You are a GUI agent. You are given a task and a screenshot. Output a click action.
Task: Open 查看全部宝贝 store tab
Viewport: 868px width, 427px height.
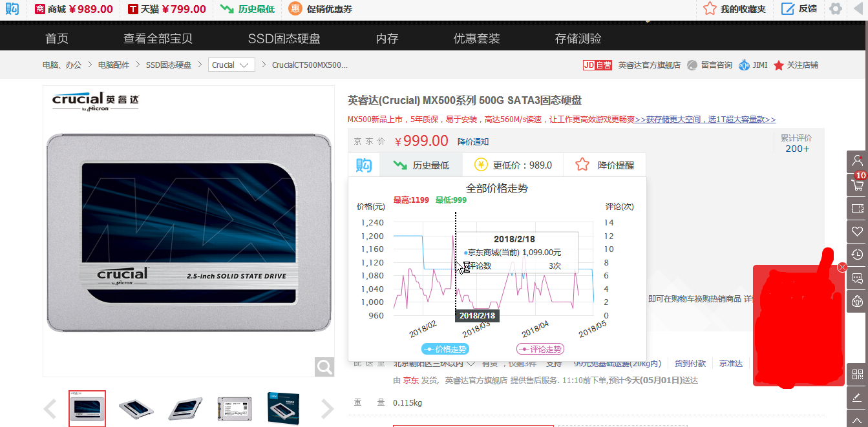(x=158, y=39)
